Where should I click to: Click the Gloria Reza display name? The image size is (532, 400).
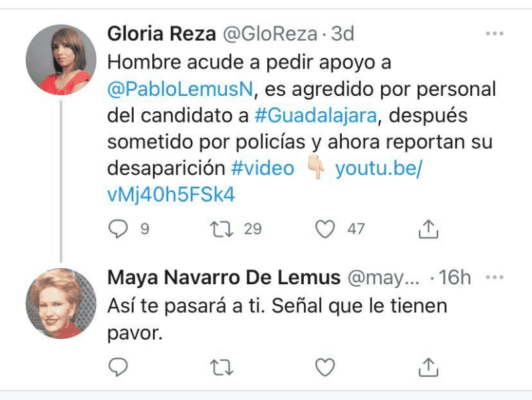(159, 34)
